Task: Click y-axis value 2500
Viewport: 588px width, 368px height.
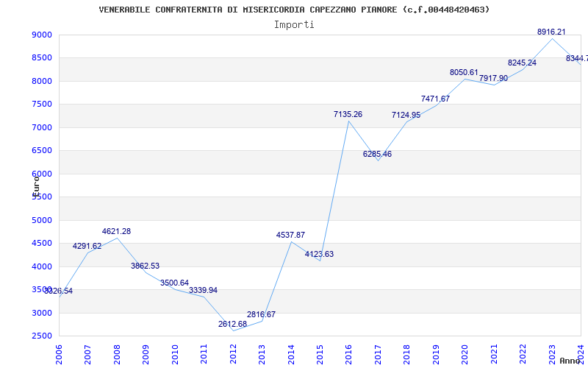Action: [x=42, y=336]
